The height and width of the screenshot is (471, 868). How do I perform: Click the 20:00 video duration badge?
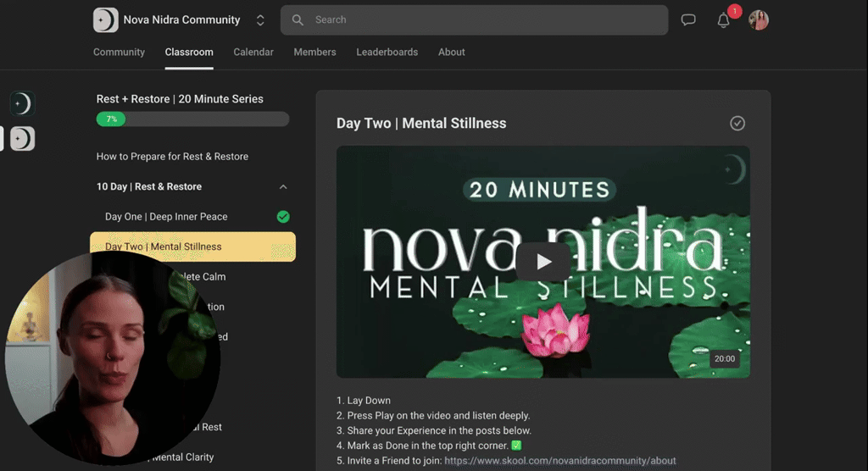click(x=725, y=358)
